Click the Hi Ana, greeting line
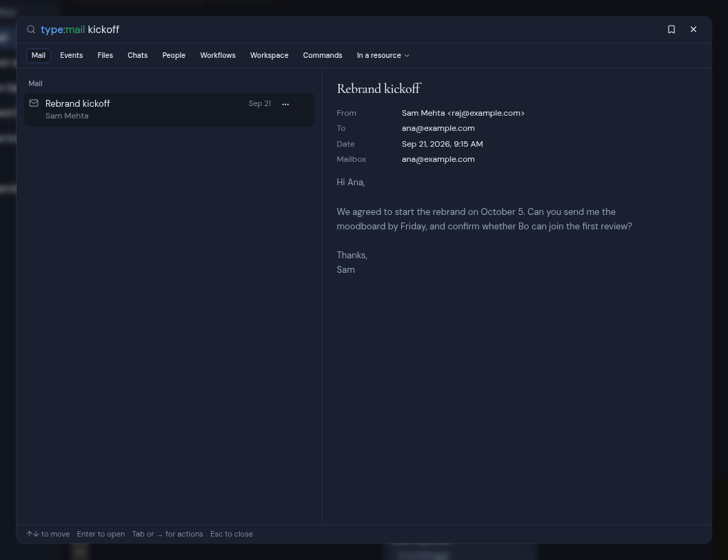This screenshot has height=560, width=728. point(351,183)
